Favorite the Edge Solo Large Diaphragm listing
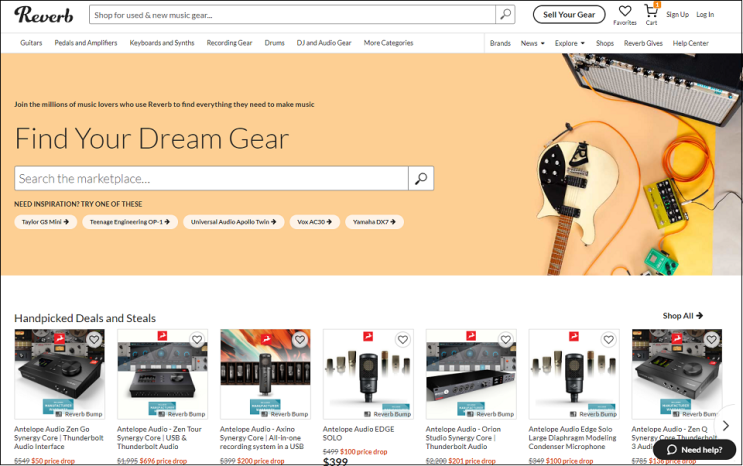The height and width of the screenshot is (466, 743). [x=608, y=339]
